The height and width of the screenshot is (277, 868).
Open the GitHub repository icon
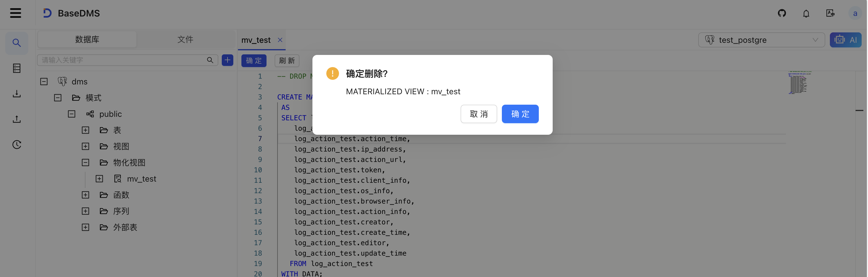pos(782,13)
